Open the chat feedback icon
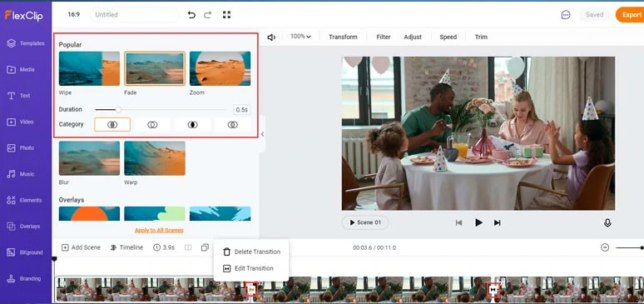This screenshot has height=304, width=644. click(x=566, y=15)
